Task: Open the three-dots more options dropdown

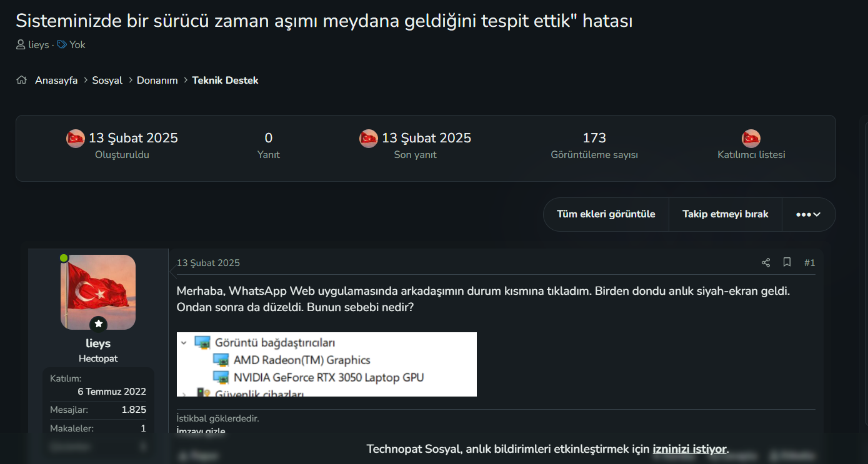Action: coord(808,214)
